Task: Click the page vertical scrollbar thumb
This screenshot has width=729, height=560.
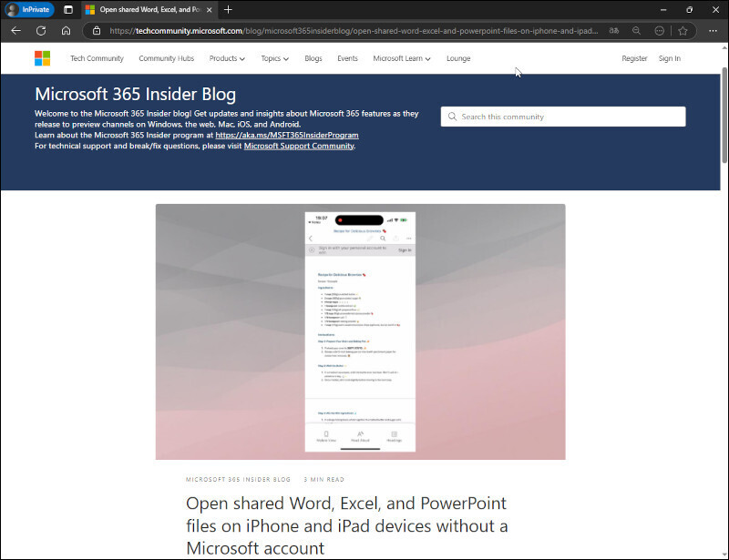Action: click(x=724, y=116)
